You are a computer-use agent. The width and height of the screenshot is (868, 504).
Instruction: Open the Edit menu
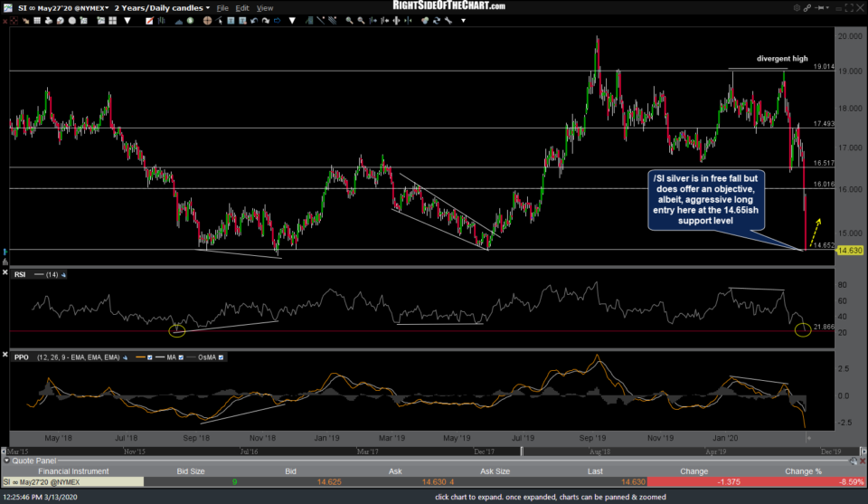click(x=243, y=7)
